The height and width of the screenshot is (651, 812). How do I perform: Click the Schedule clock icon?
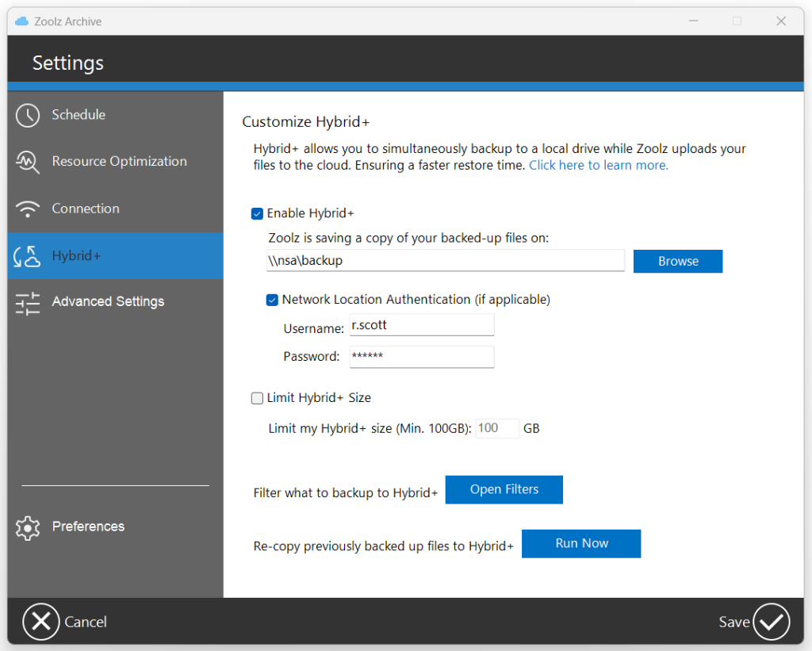point(28,115)
